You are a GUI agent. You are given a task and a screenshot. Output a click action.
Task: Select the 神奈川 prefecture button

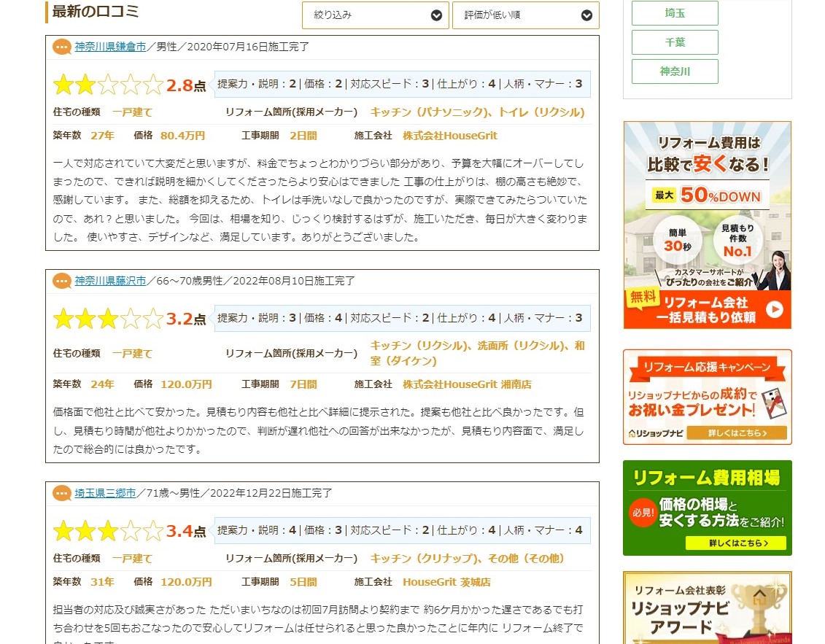click(675, 71)
